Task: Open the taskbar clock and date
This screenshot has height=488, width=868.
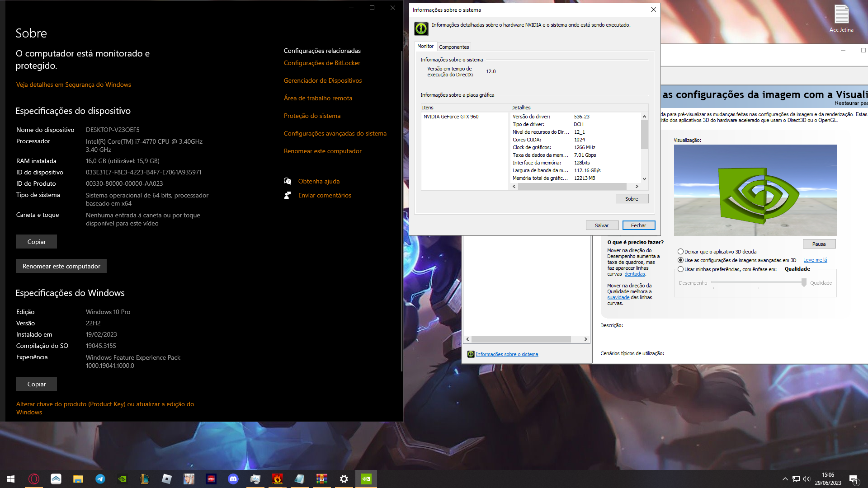Action: tap(828, 479)
